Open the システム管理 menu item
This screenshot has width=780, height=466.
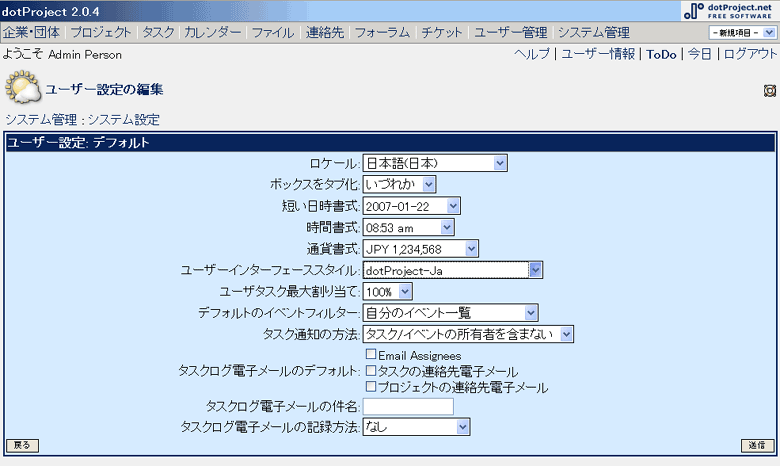coord(594,32)
